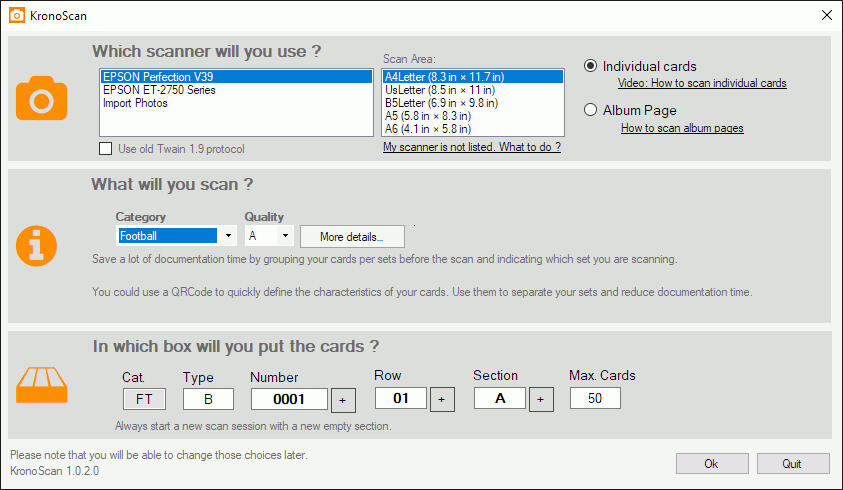Click the orange card box icon

pyautogui.click(x=41, y=385)
